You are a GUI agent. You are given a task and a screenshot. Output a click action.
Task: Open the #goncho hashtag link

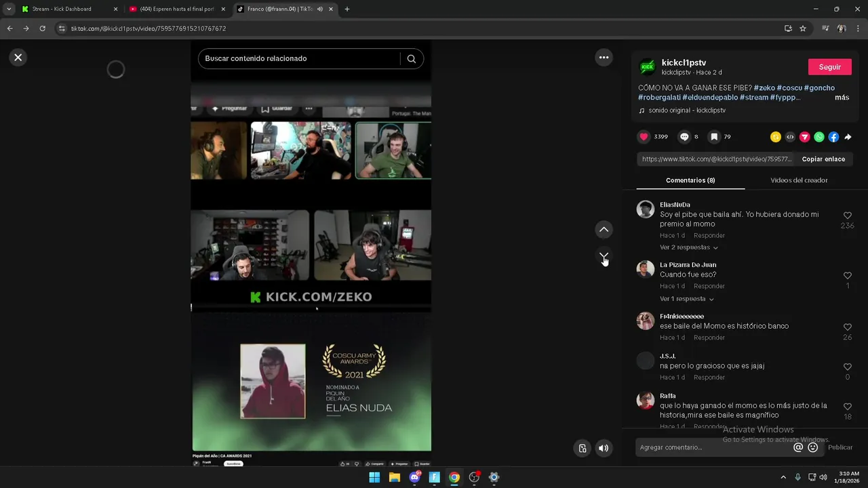(819, 88)
